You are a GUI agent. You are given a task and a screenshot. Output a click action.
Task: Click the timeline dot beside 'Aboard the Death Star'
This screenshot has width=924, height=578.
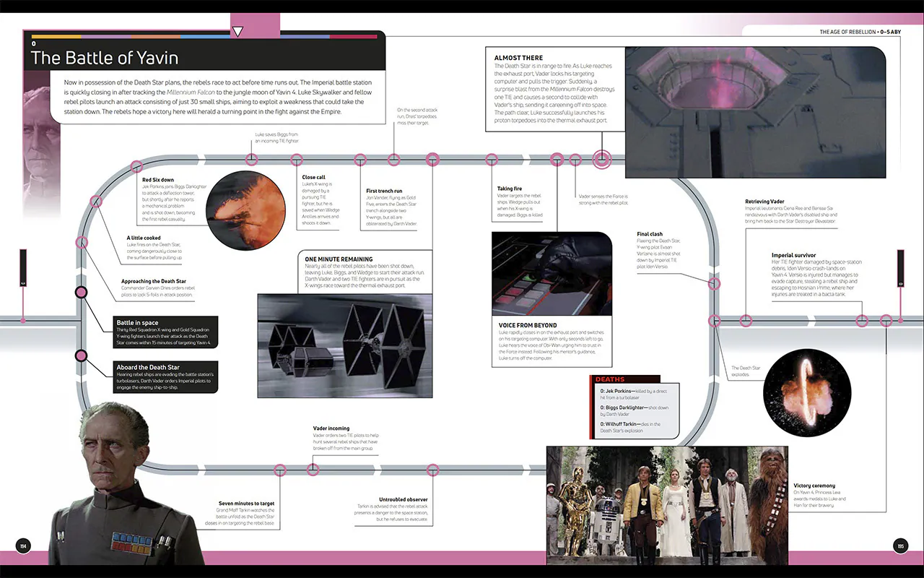click(81, 355)
